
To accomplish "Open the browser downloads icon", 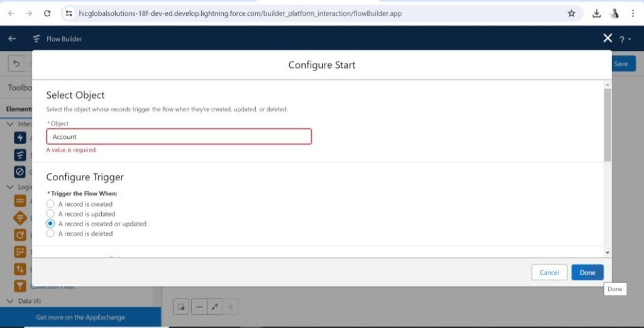I will 596,14.
